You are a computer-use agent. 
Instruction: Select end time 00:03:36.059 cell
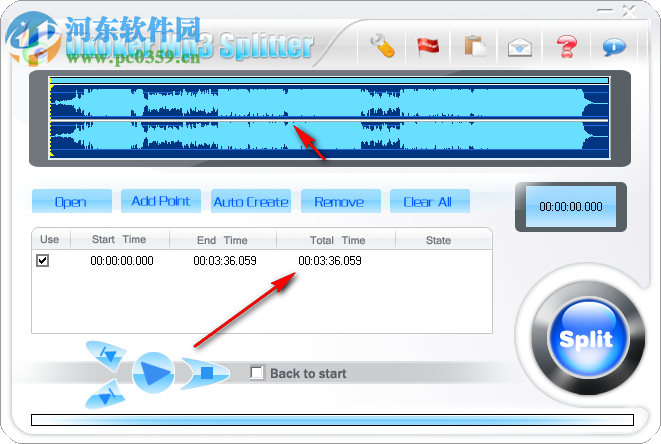coord(225,261)
